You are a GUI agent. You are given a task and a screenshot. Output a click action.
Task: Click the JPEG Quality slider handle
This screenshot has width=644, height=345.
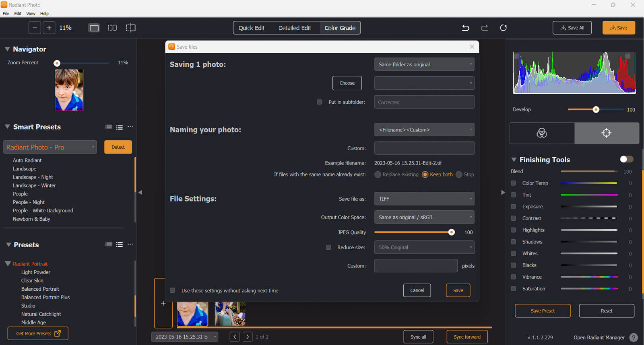(x=452, y=232)
